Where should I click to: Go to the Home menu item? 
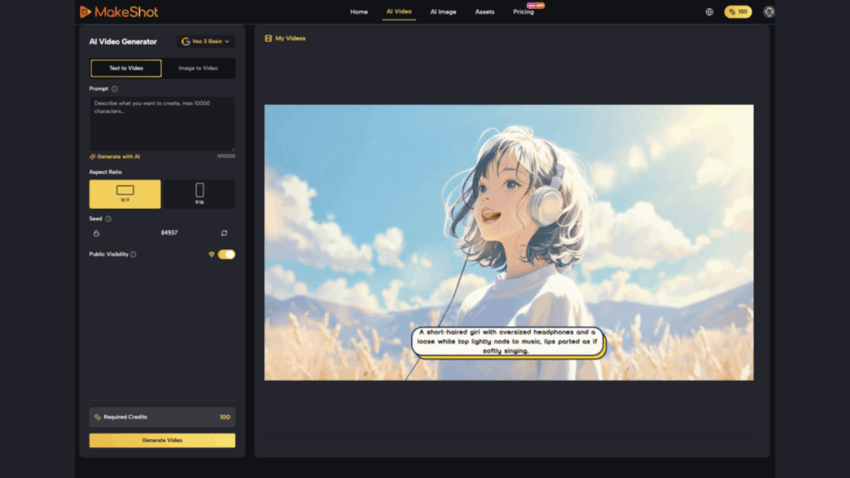[x=359, y=12]
